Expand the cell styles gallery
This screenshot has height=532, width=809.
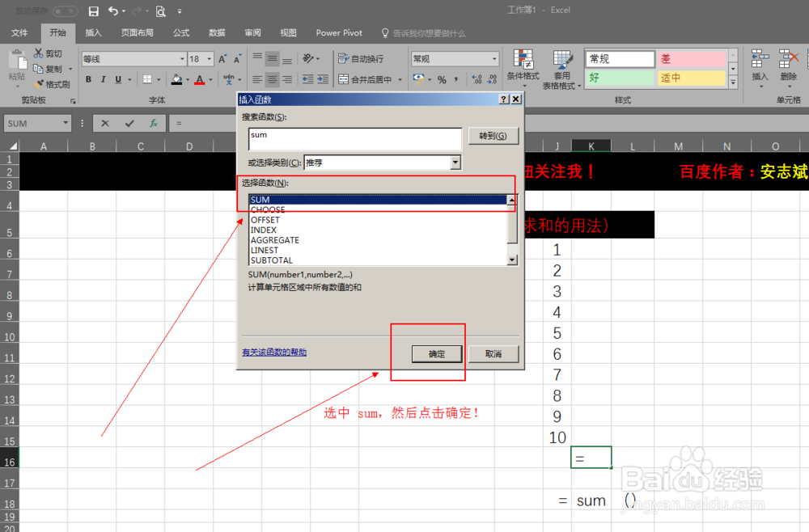tap(733, 82)
